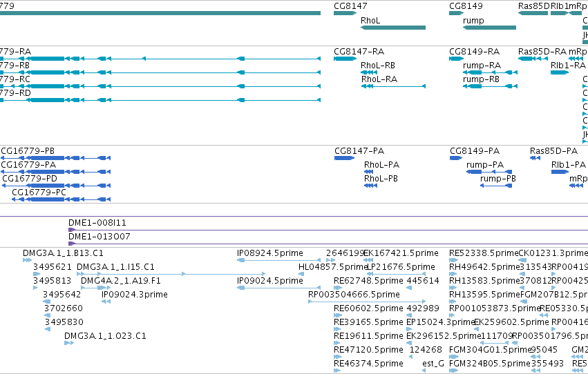Select protein CG16779-PC
Screen dimensions: 588x374
point(39,193)
